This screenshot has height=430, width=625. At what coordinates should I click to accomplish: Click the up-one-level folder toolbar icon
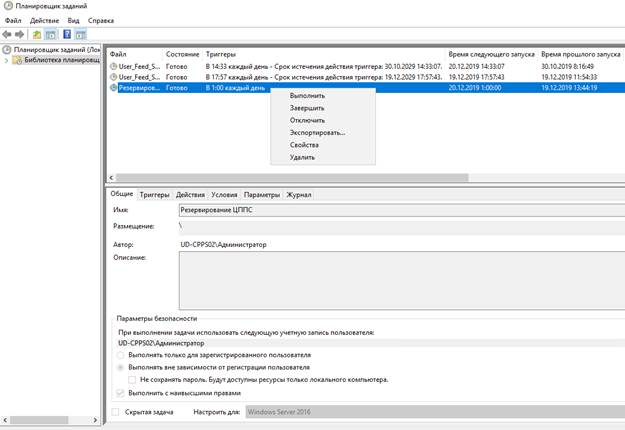(37, 35)
